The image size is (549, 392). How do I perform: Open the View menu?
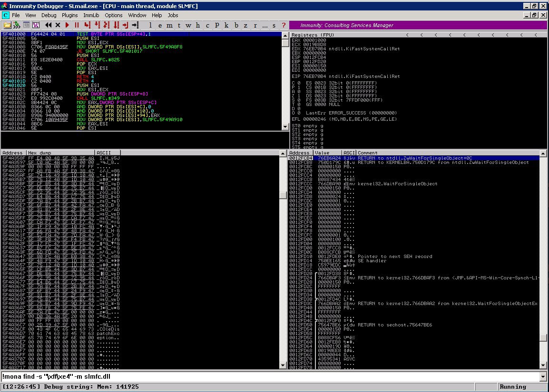pyautogui.click(x=30, y=15)
